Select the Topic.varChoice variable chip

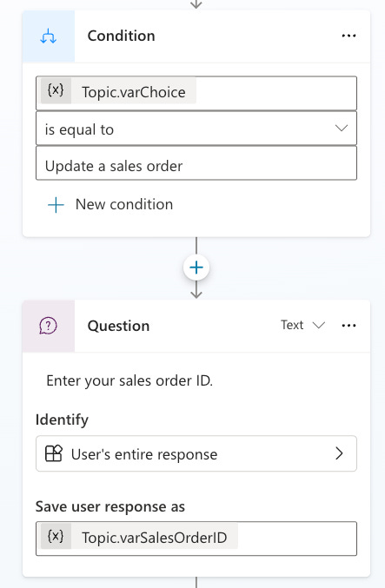point(118,90)
